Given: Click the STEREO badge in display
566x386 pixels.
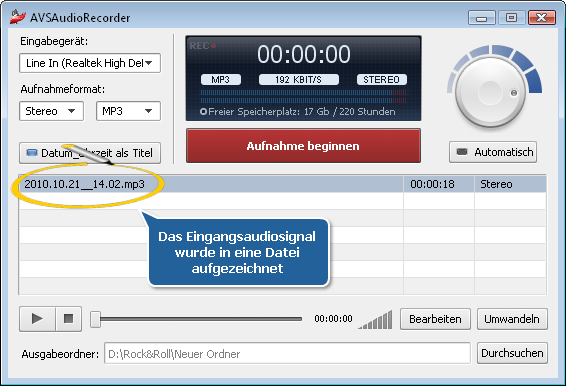Looking at the screenshot, I should pyautogui.click(x=382, y=79).
